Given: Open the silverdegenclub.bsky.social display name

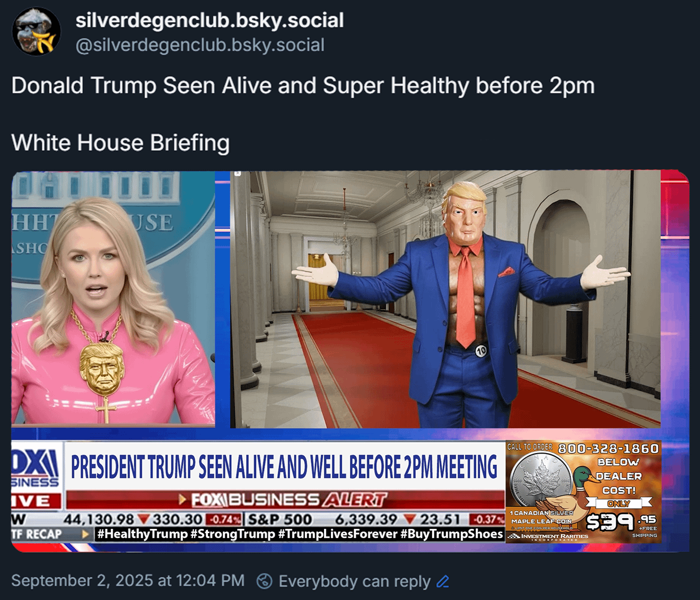Looking at the screenshot, I should point(209,20).
